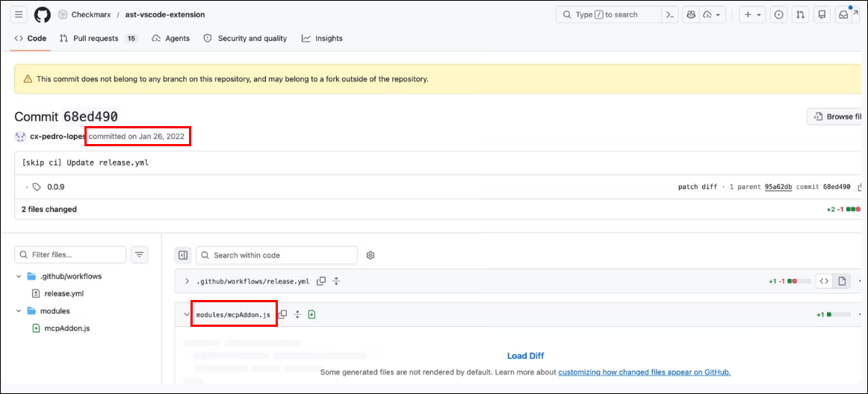Go to GitHub home via Octocat logo
The height and width of the screenshot is (394, 868).
[42, 15]
